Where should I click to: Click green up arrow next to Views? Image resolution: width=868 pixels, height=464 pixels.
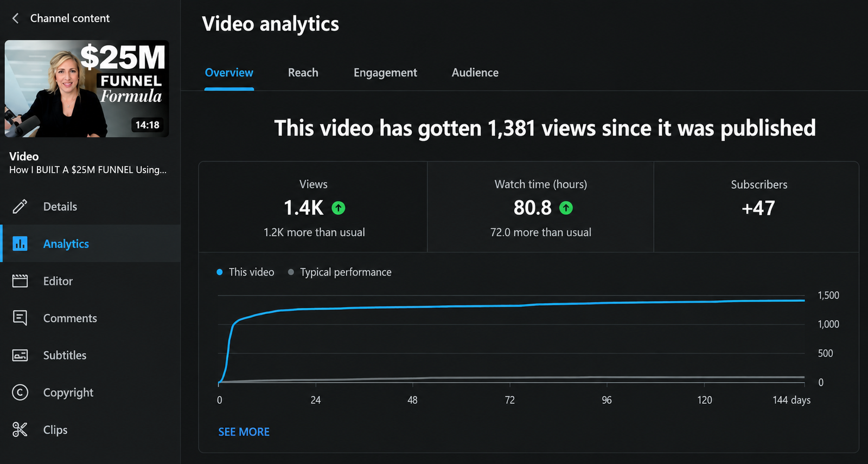[339, 208]
